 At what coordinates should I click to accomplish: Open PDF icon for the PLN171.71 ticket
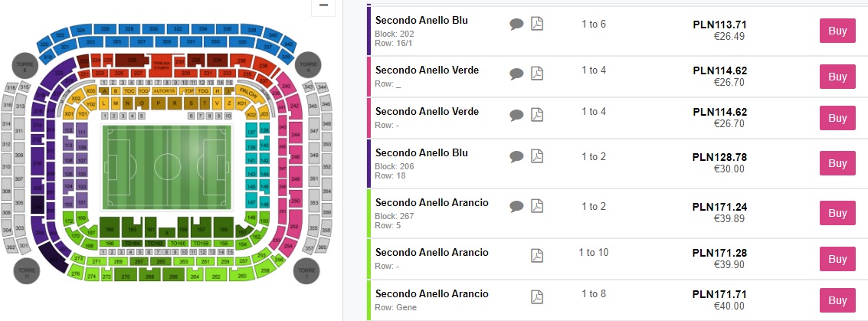coord(538,296)
